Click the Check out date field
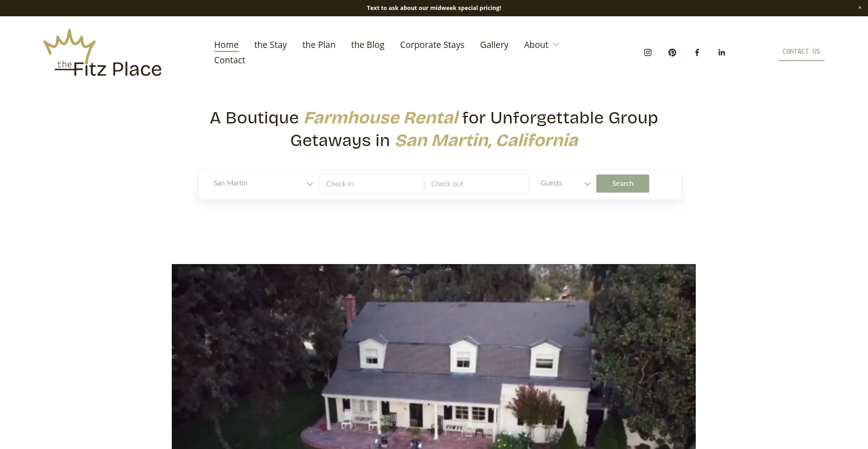Screen dimensions: 868x449 476,184
